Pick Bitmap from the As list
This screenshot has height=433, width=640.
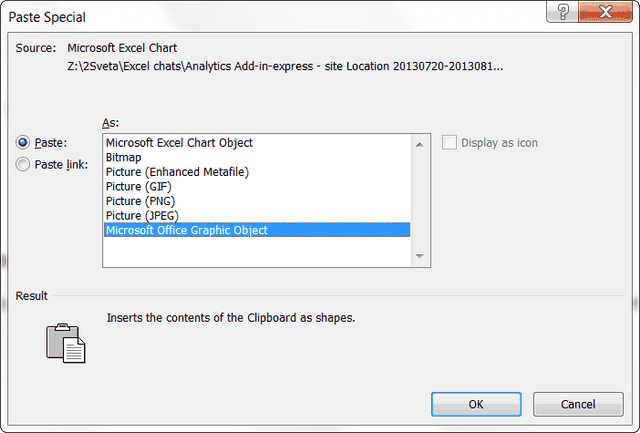tap(124, 158)
